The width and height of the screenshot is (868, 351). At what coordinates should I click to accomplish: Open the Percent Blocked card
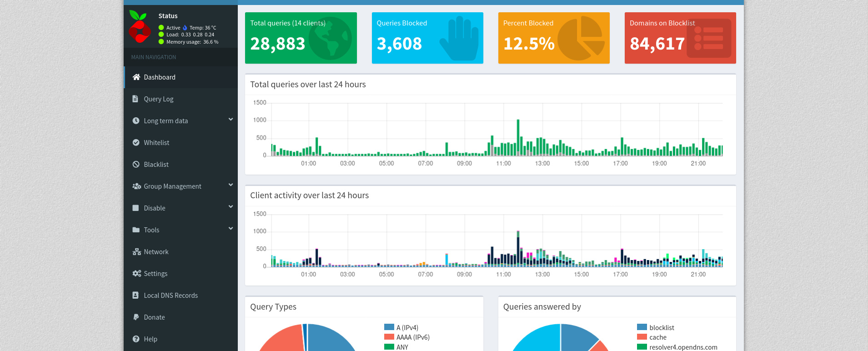pos(554,38)
